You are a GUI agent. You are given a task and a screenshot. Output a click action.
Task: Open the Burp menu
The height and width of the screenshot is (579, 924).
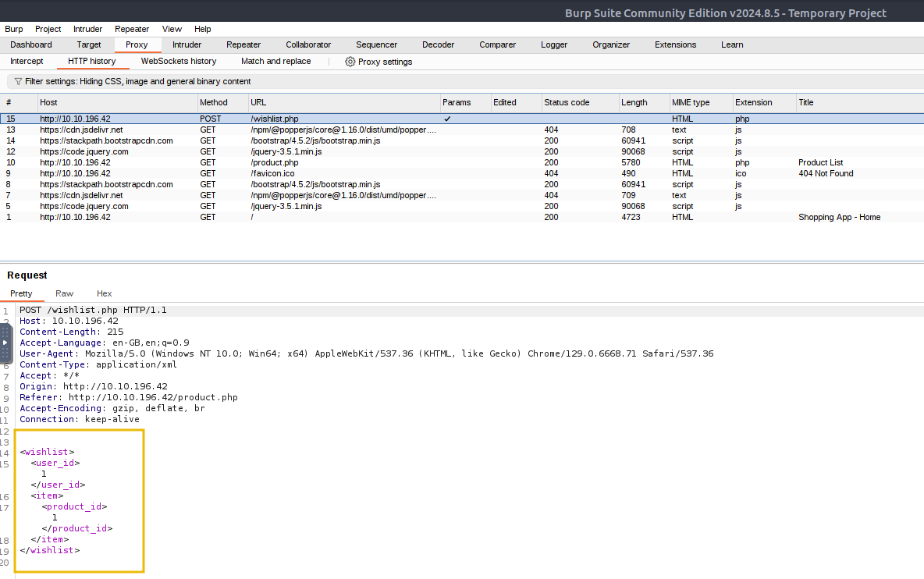pyautogui.click(x=14, y=29)
